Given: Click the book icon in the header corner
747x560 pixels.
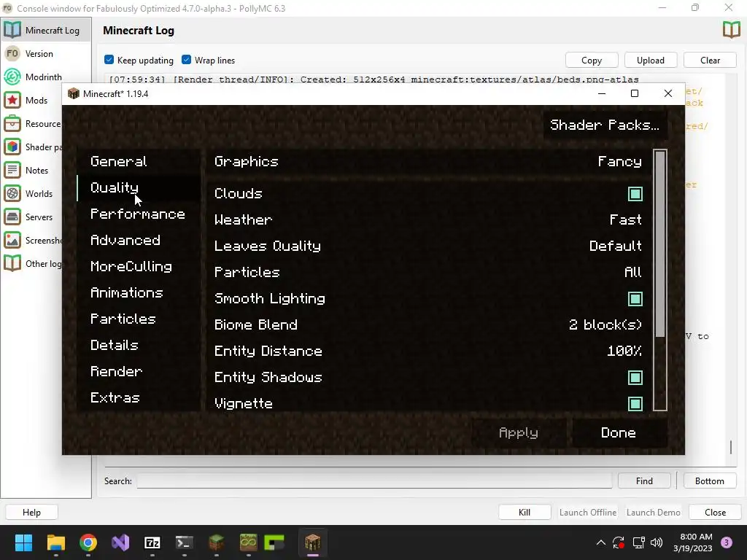Looking at the screenshot, I should [731, 30].
